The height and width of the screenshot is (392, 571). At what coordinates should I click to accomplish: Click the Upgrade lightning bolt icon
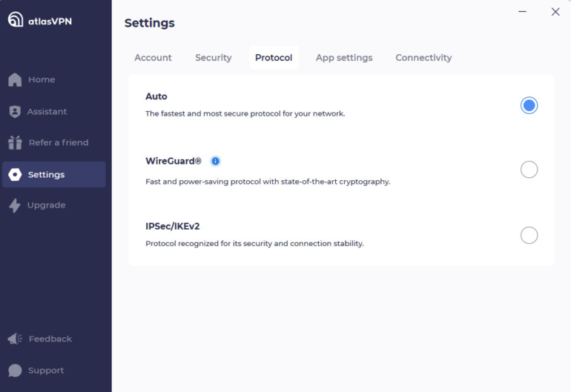[15, 205]
